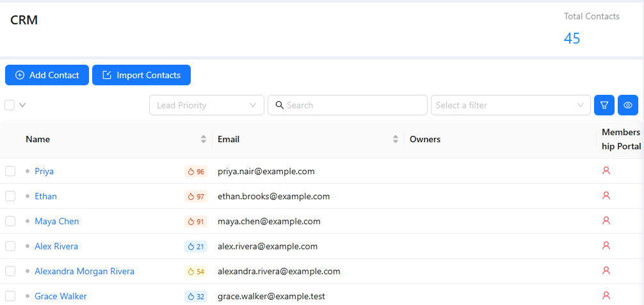The image size is (644, 305).
Task: Expand the chevron beside select-all checkbox
Action: 22,105
